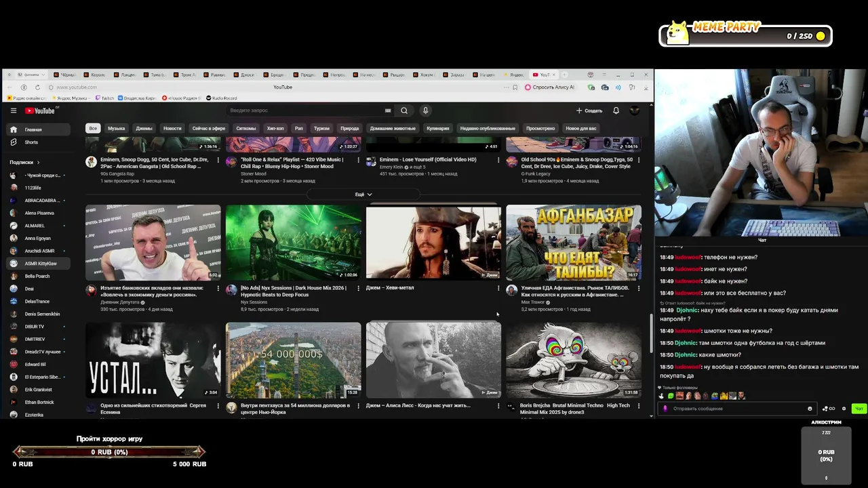Open three-dot menu for Boris Brejcha video
This screenshot has width=868, height=488.
[639, 406]
